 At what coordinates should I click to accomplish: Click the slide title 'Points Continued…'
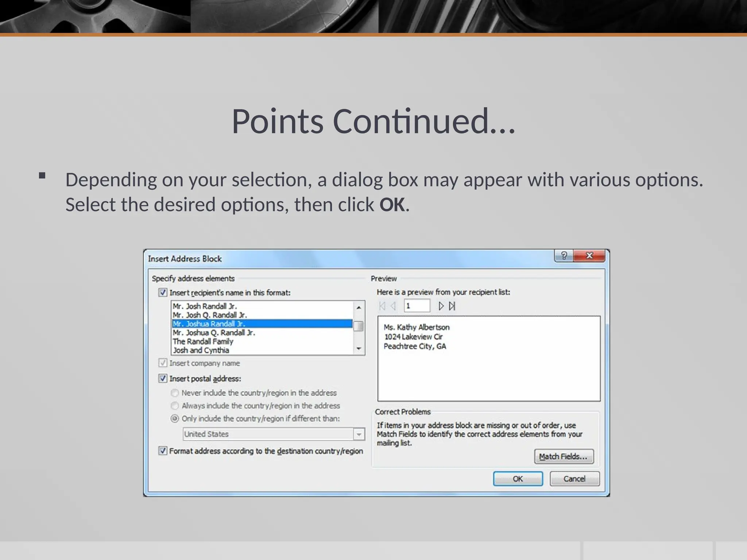coord(373,121)
